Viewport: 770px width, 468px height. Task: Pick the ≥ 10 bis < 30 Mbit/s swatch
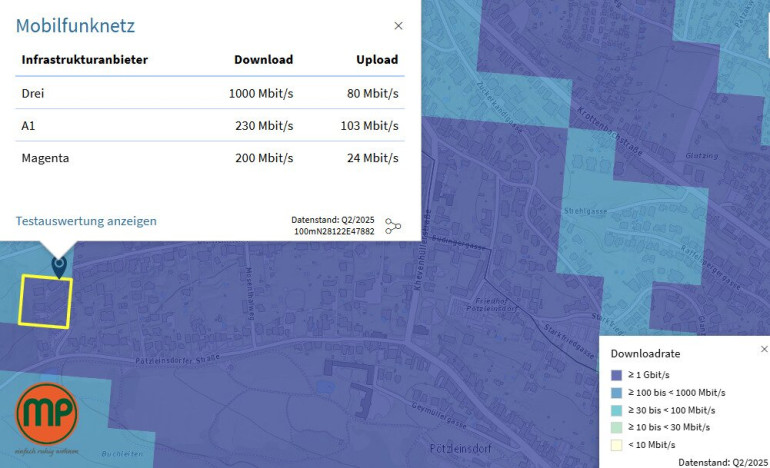pyautogui.click(x=616, y=427)
